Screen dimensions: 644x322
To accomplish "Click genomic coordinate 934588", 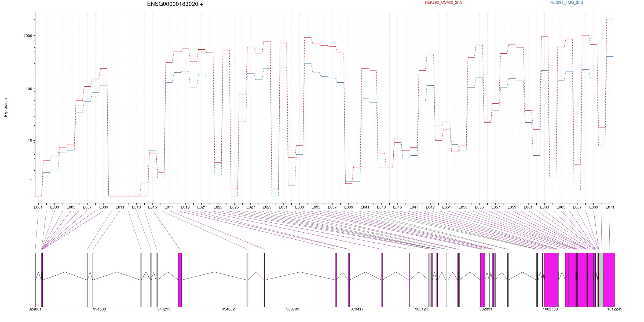I will [x=100, y=309].
